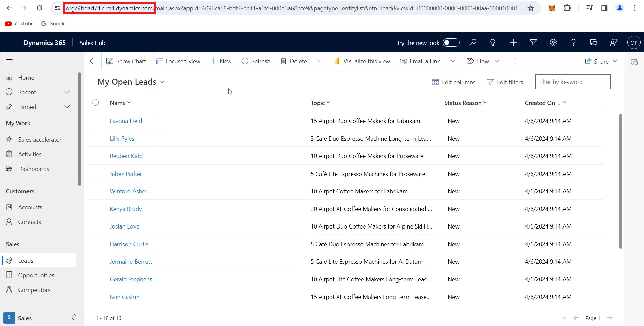Collapse the site map hamburger menu

point(9,61)
